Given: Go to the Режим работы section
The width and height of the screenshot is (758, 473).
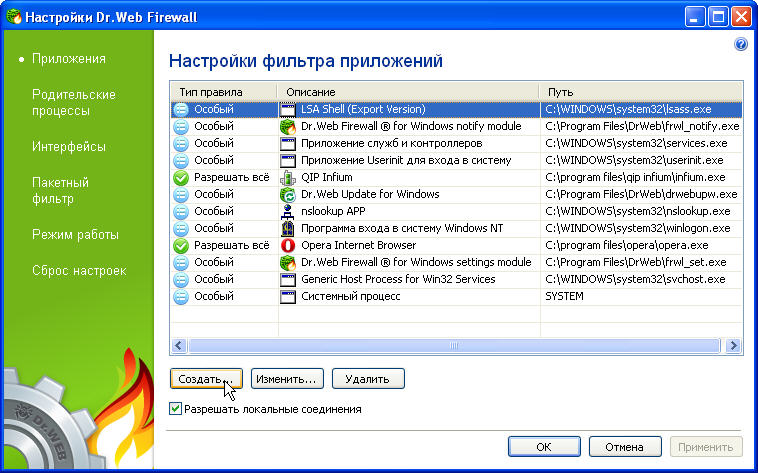Looking at the screenshot, I should 75,235.
